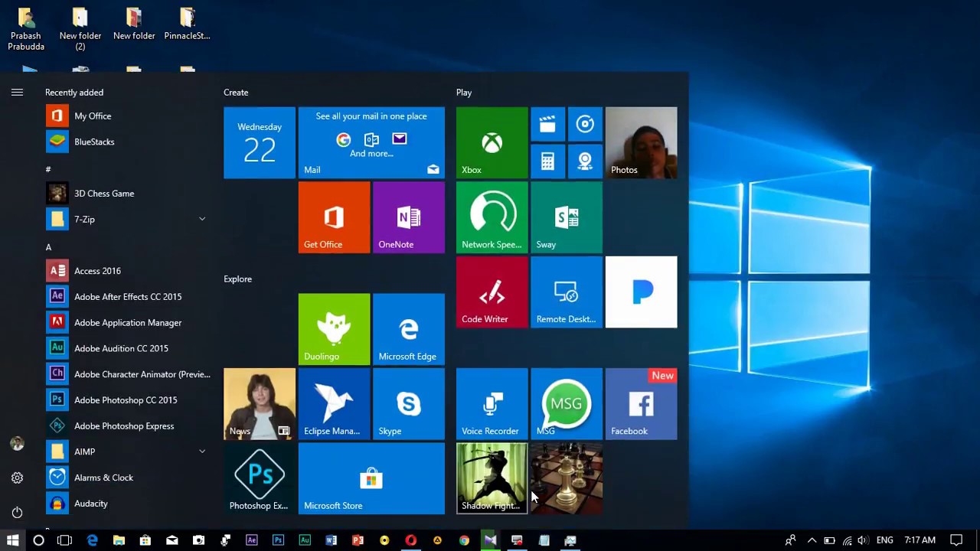This screenshot has height=551, width=980.
Task: Launch Adobe Photoshop CC 2015
Action: pyautogui.click(x=128, y=400)
